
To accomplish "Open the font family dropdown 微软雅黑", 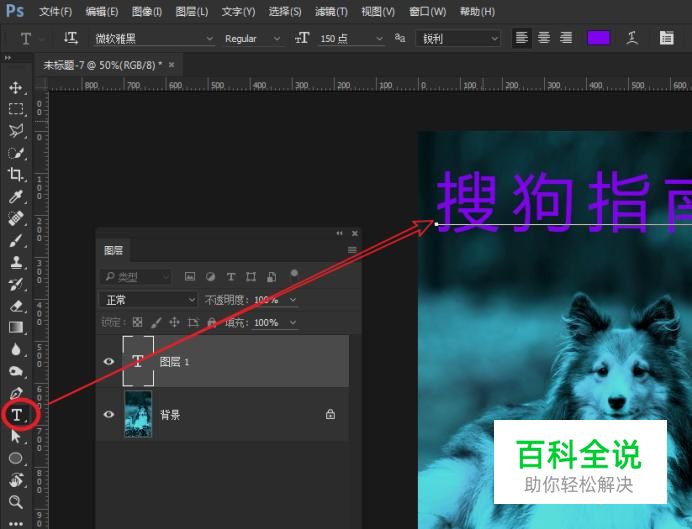I will click(x=209, y=39).
